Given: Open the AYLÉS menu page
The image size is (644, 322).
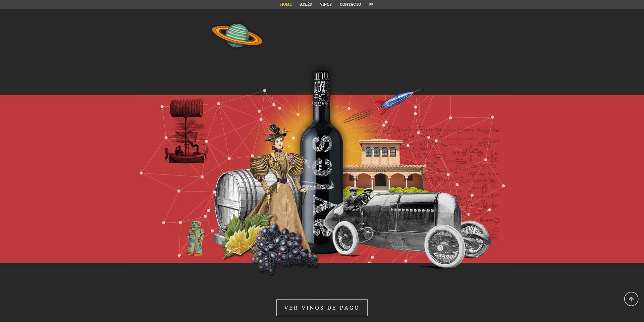Looking at the screenshot, I should tap(306, 4).
